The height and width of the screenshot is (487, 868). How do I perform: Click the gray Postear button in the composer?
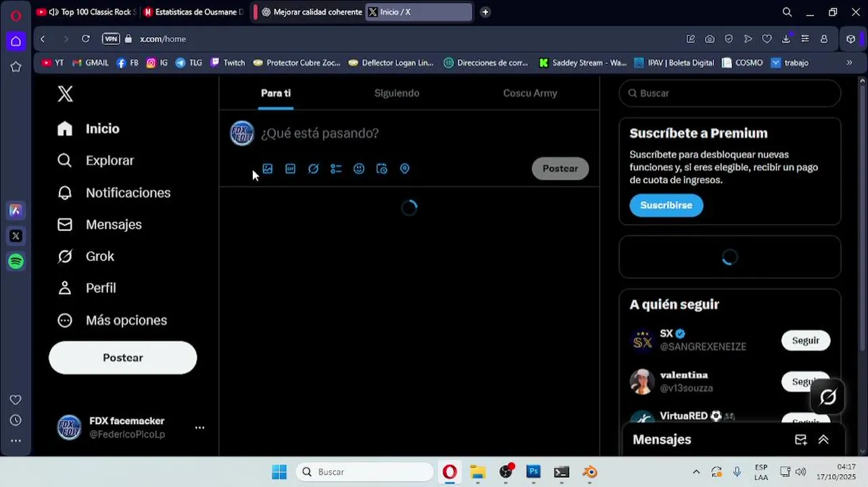tap(560, 168)
